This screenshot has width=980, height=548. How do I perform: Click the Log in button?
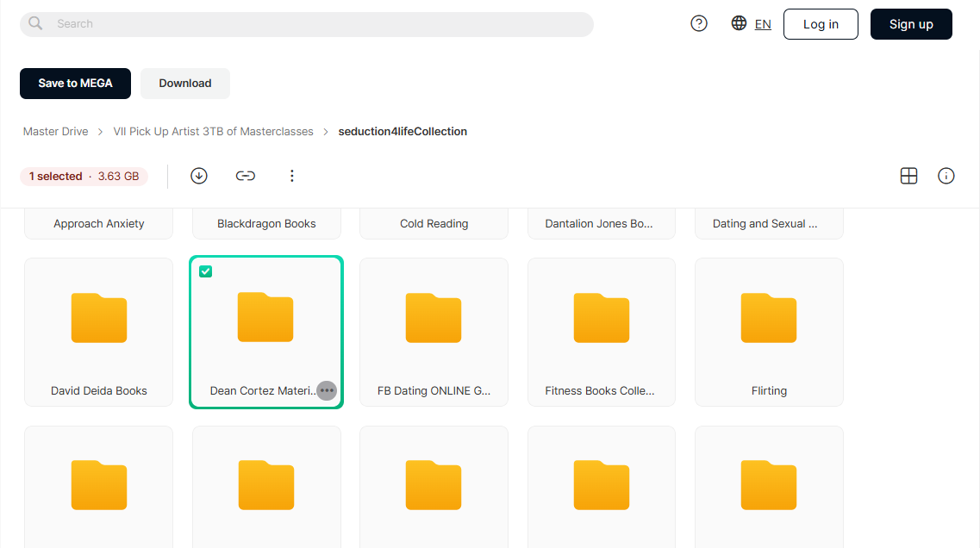click(821, 24)
